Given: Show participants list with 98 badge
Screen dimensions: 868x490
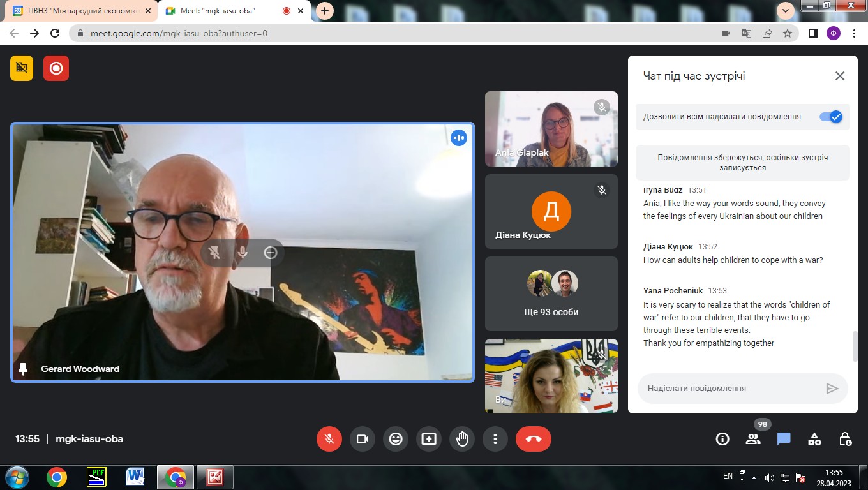Looking at the screenshot, I should coord(753,439).
